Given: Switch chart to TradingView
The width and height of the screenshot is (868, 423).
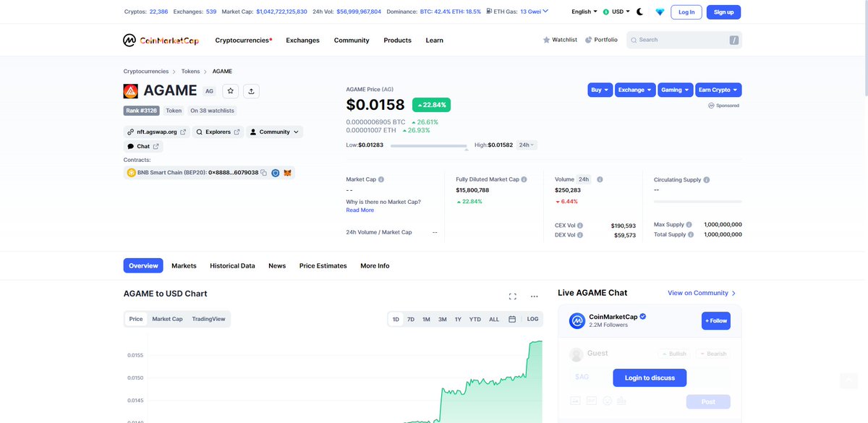Looking at the screenshot, I should tap(208, 319).
